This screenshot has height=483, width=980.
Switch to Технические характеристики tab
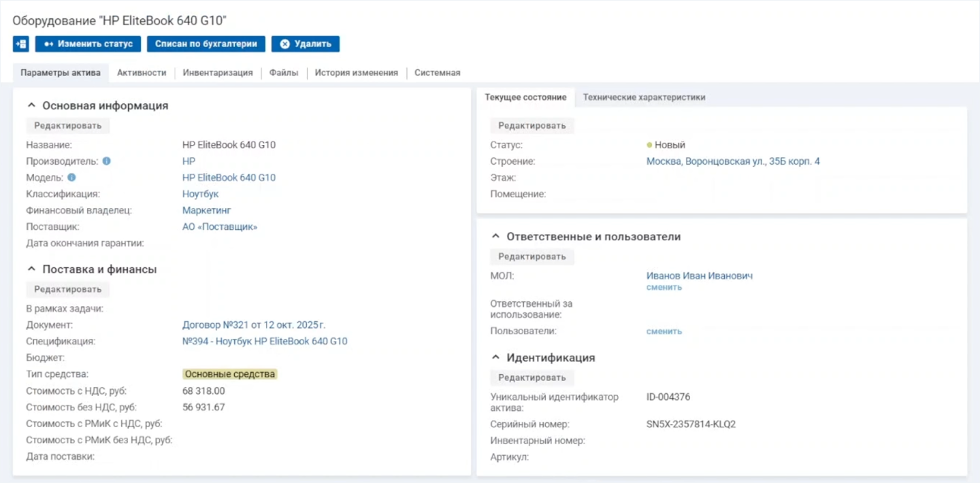coord(644,97)
